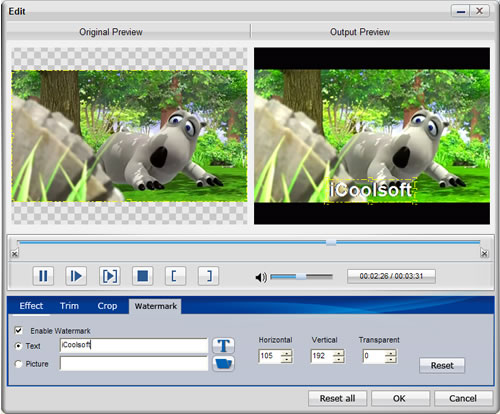The image size is (500, 414).
Task: Click the picture path input field
Action: tap(134, 363)
